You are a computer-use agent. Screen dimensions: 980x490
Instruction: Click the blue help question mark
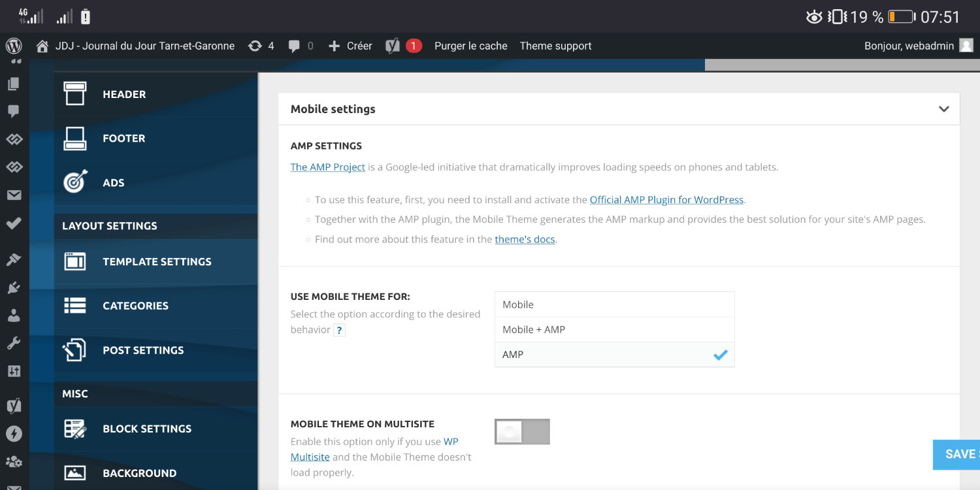coord(339,330)
